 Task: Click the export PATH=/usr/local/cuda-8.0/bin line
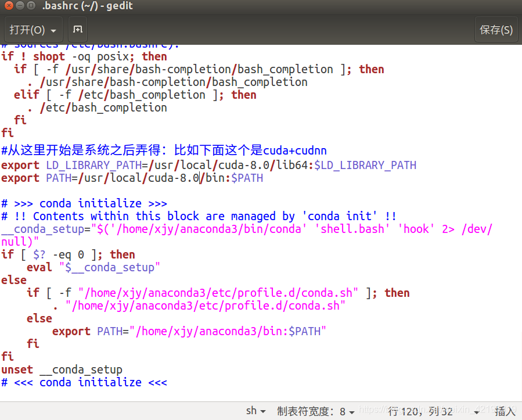[x=132, y=178]
